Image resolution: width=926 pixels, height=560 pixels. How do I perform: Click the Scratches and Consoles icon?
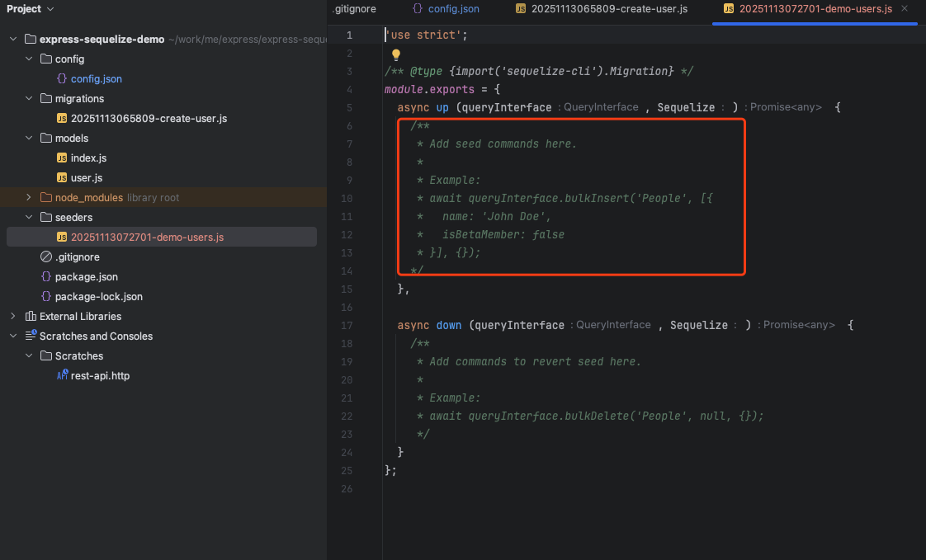pos(31,336)
